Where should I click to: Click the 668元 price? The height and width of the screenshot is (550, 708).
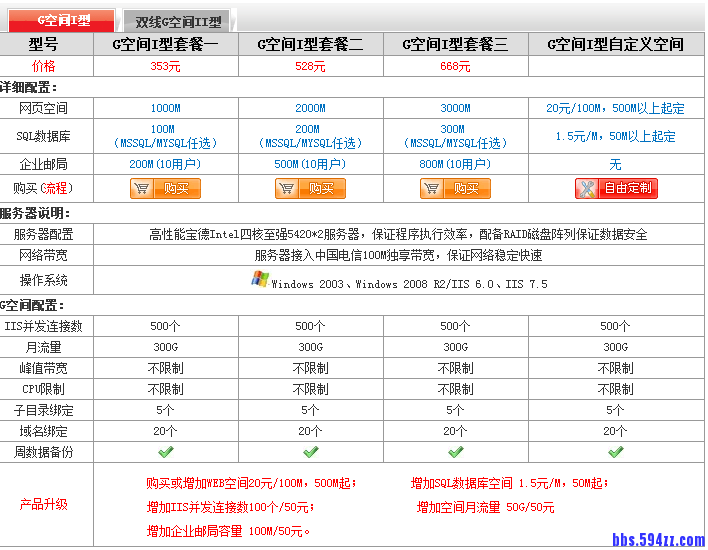tap(455, 66)
